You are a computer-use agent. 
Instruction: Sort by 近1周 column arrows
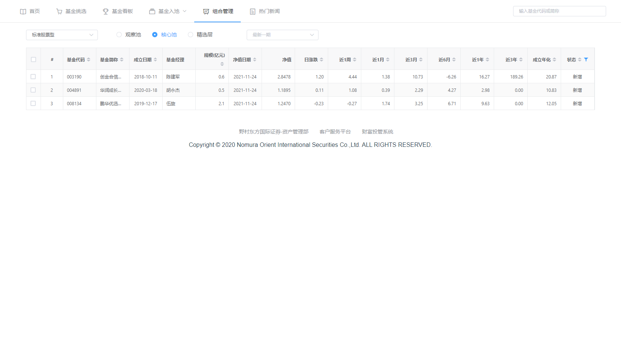(355, 59)
